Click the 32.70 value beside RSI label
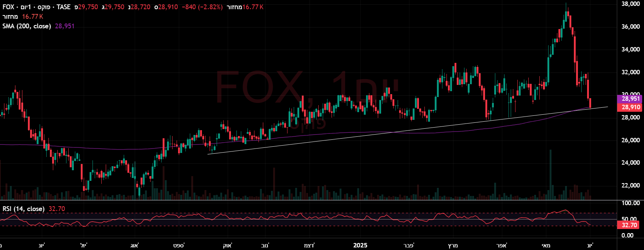Viewport: 644px width, 250px height. click(57, 209)
